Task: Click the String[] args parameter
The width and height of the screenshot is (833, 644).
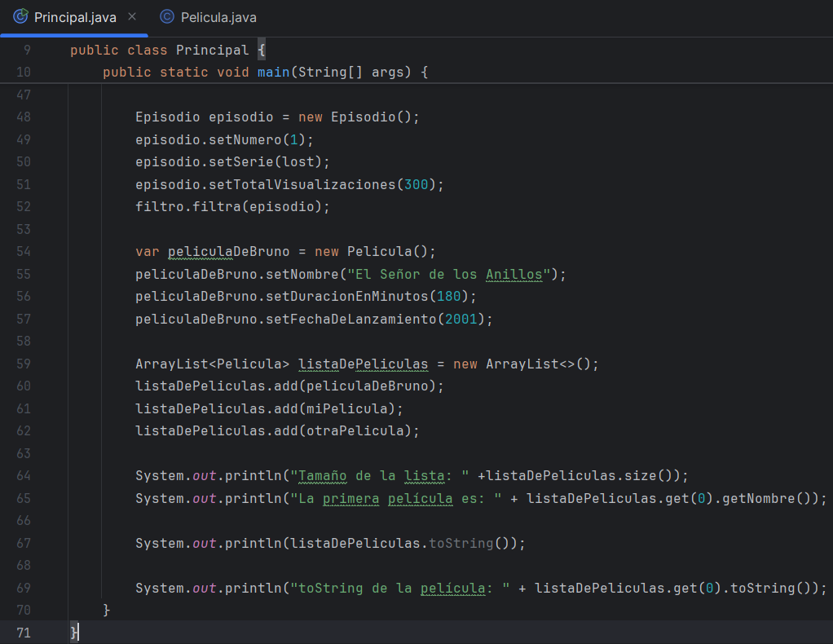Action: click(355, 73)
